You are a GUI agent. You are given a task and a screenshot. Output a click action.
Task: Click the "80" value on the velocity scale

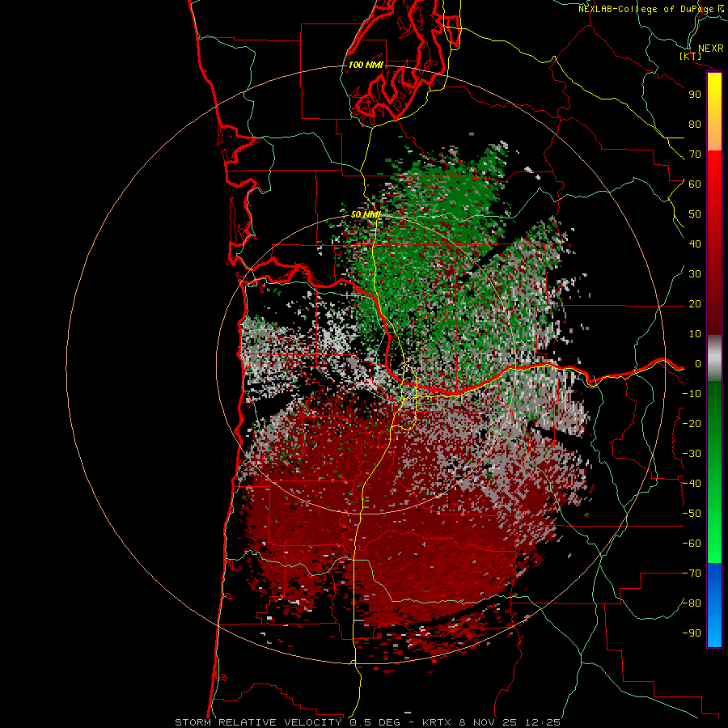pos(695,124)
